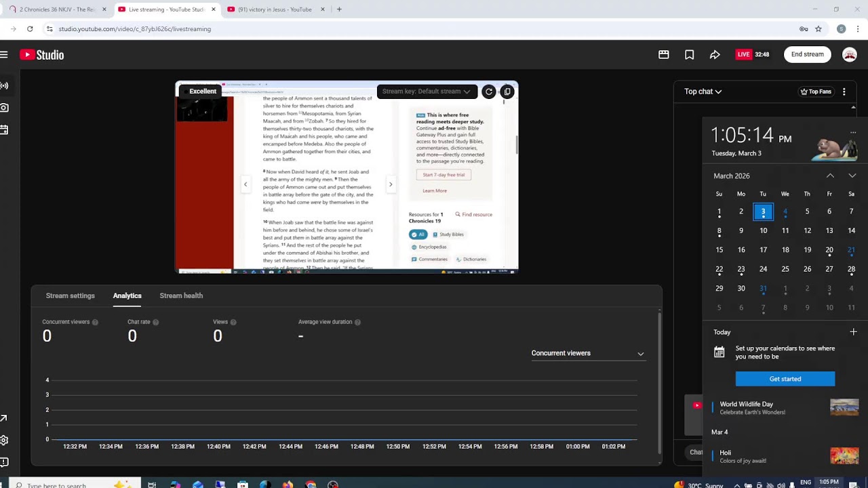Reload the page with browser refresh icon
The image size is (868, 488).
[30, 29]
